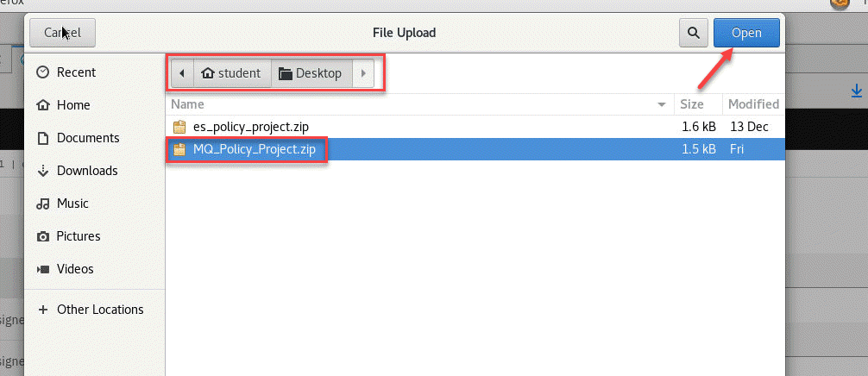
Task: Open Other Locations
Action: tap(99, 310)
